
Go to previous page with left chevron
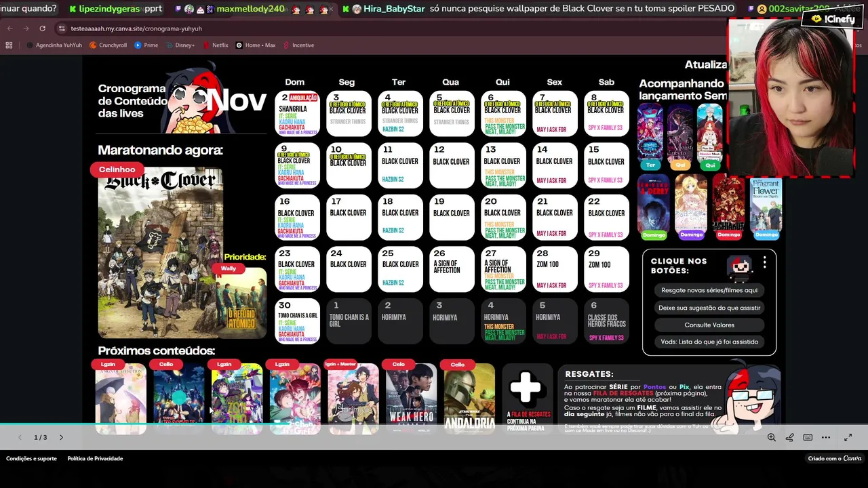[20, 437]
